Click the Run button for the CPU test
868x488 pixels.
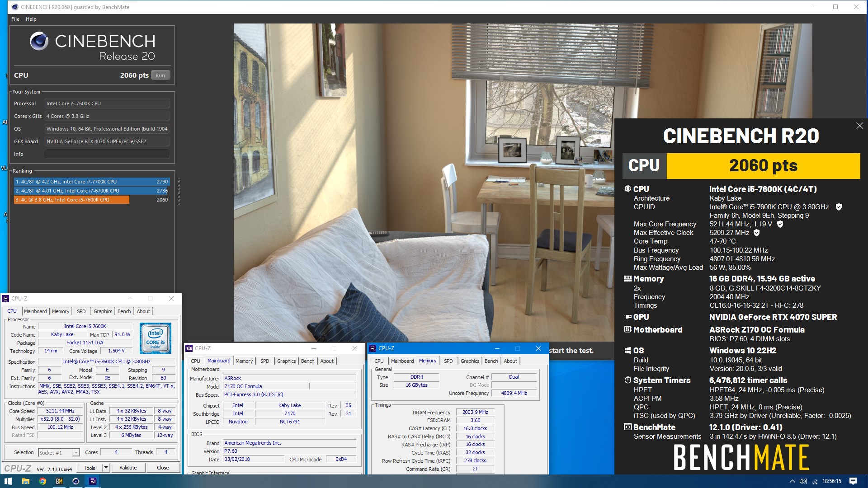point(160,75)
